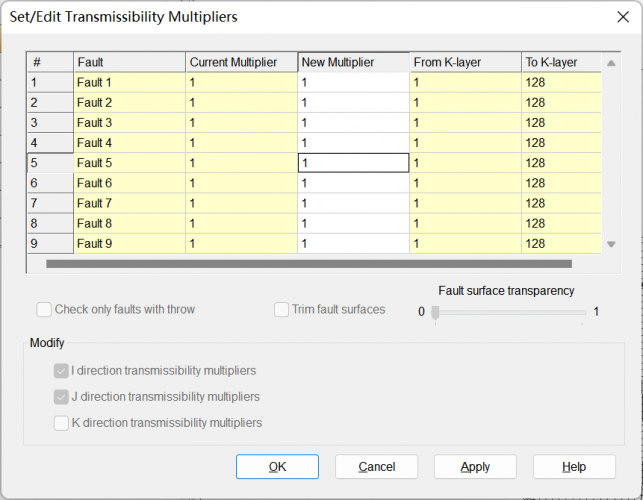This screenshot has height=500, width=643.
Task: Click the OK button
Action: pyautogui.click(x=277, y=467)
